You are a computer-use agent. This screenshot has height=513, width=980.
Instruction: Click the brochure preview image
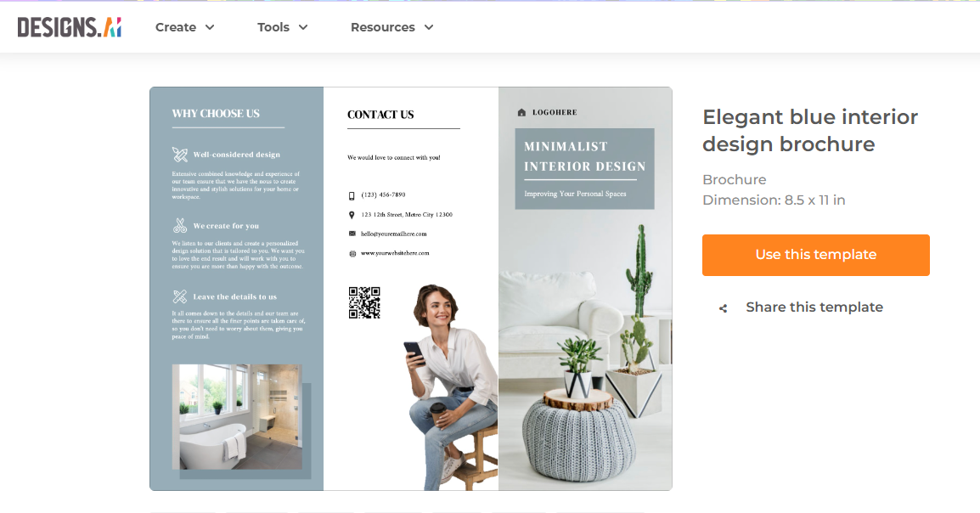(411, 289)
